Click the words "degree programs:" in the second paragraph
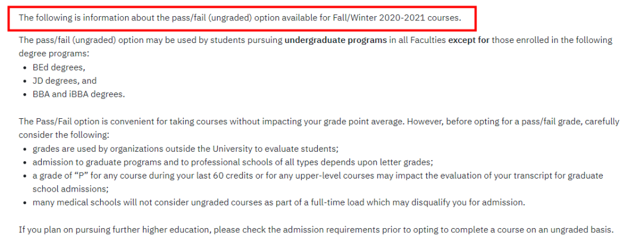This screenshot has height=246, width=644. click(x=54, y=54)
